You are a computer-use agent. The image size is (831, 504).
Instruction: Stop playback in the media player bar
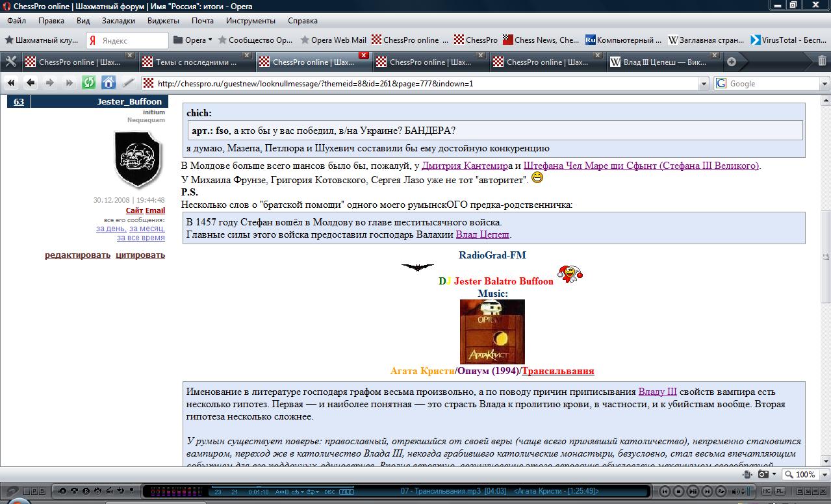click(678, 492)
